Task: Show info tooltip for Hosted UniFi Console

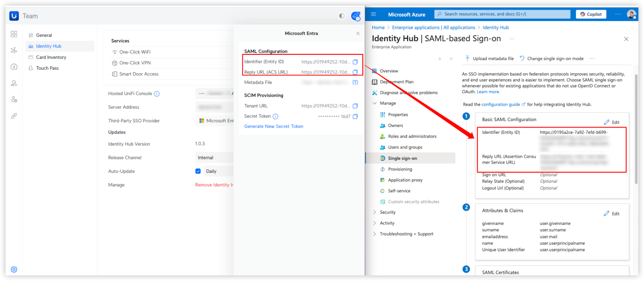Action: click(x=157, y=94)
